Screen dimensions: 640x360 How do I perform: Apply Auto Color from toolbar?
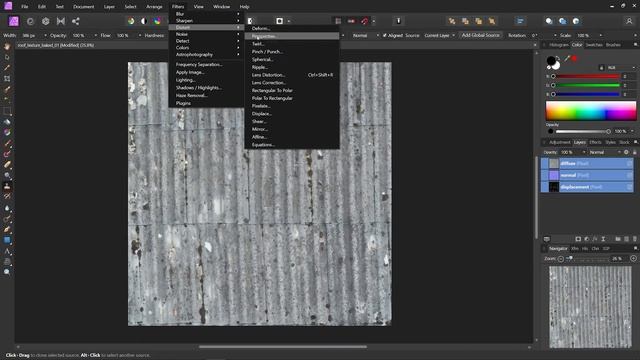tap(158, 21)
